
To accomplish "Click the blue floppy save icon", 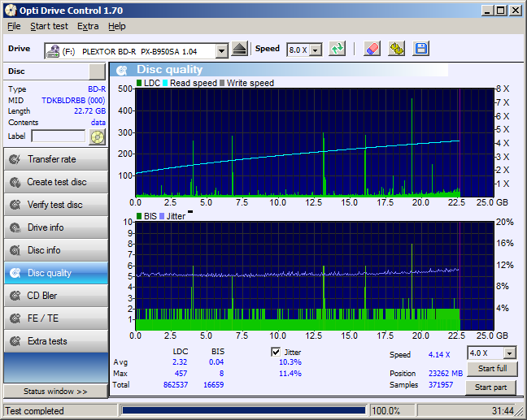I will pos(421,49).
